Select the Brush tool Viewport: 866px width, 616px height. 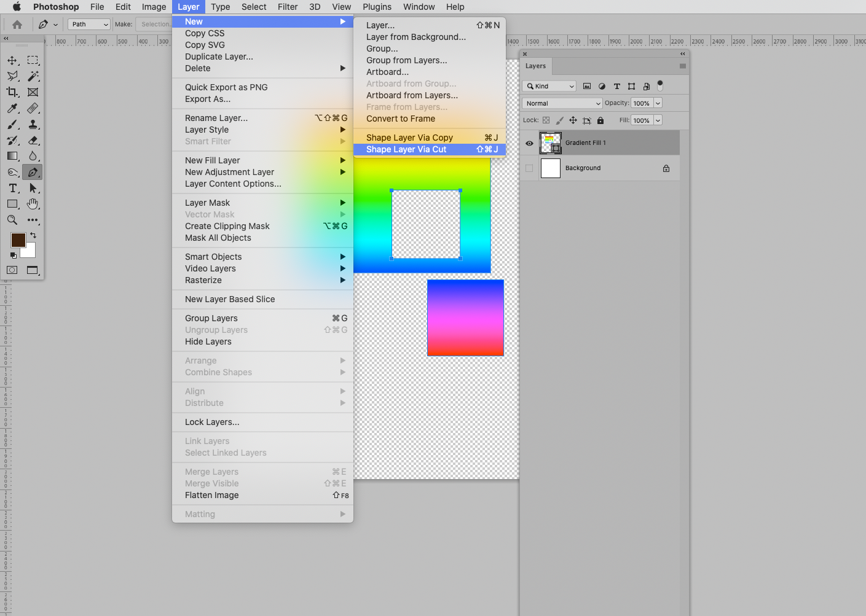[12, 124]
